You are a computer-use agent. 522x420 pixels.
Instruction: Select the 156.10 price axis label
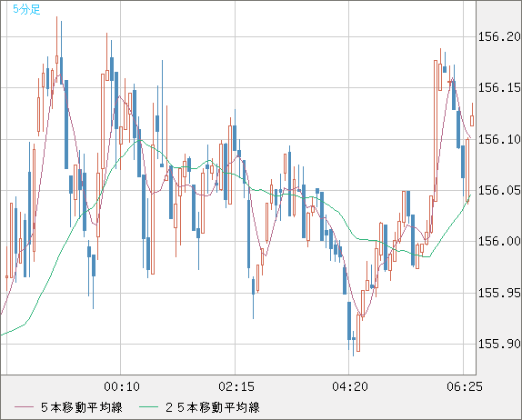pyautogui.click(x=499, y=139)
